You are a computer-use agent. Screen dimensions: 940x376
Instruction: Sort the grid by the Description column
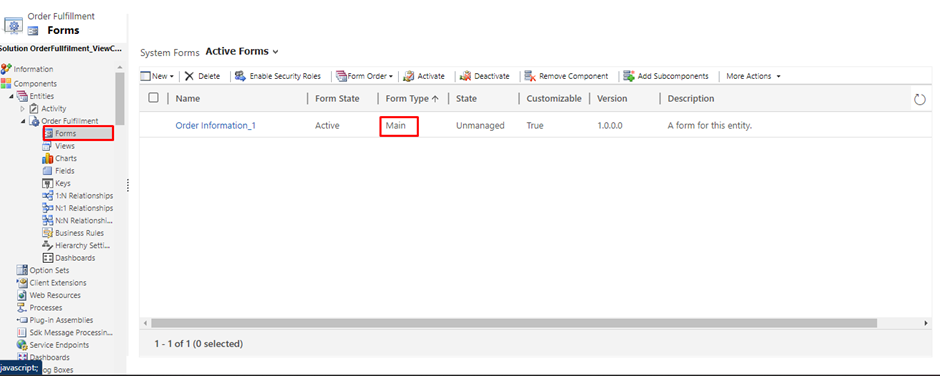[691, 98]
